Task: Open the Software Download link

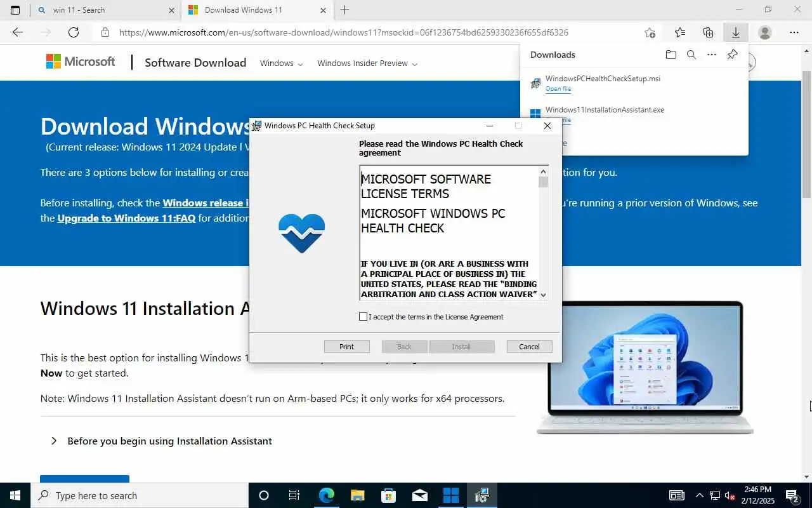Action: click(195, 62)
